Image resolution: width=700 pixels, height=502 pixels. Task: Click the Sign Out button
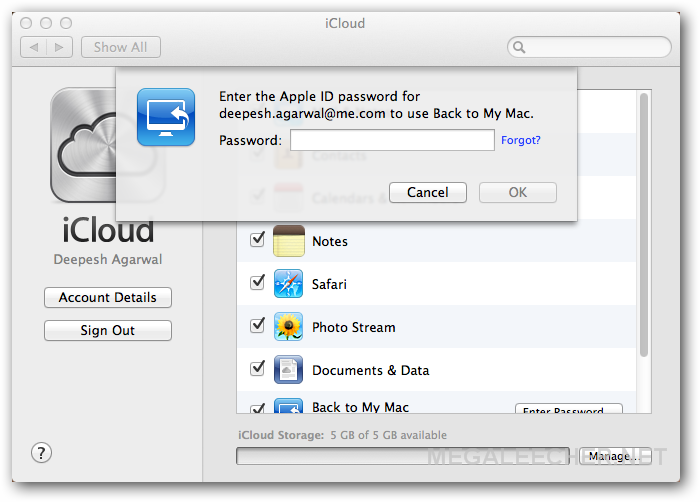pos(108,330)
